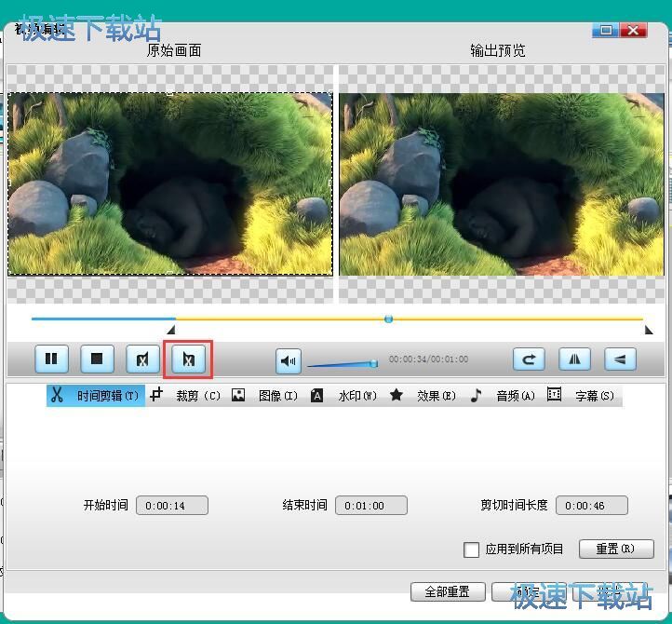Viewport: 672px width, 624px height.
Task: Pause the video playback
Action: 51,359
